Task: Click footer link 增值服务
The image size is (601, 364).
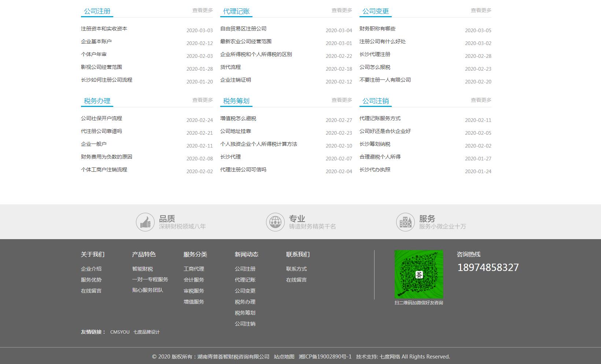Action: click(x=194, y=302)
